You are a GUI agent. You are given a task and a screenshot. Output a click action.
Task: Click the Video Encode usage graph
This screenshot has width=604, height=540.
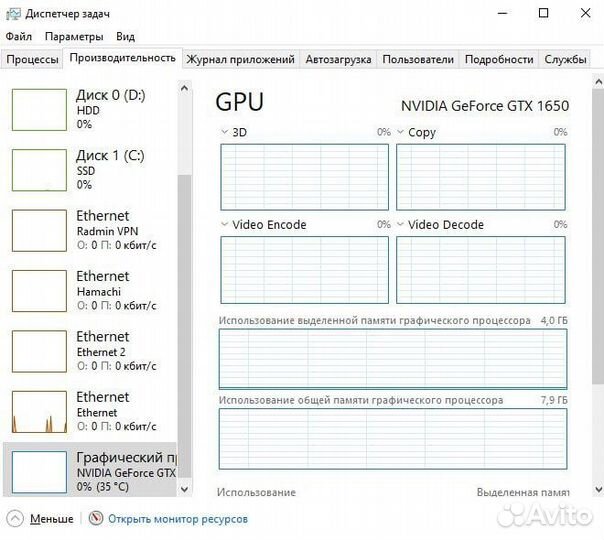tap(304, 270)
